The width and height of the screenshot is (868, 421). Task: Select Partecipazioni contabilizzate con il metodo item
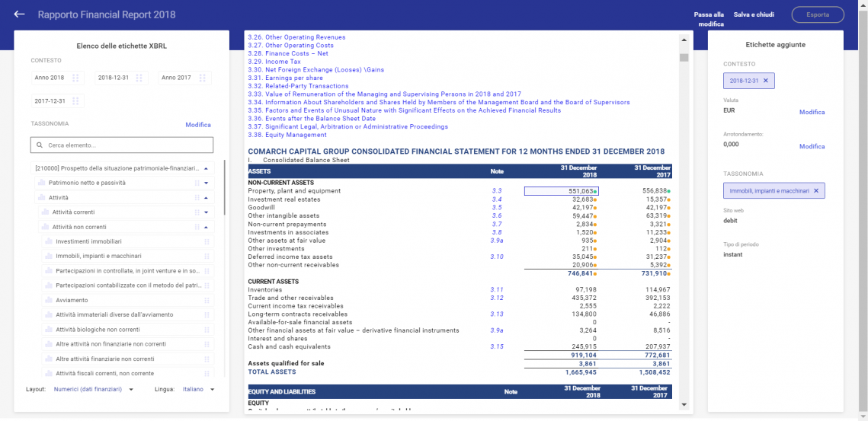tap(127, 285)
